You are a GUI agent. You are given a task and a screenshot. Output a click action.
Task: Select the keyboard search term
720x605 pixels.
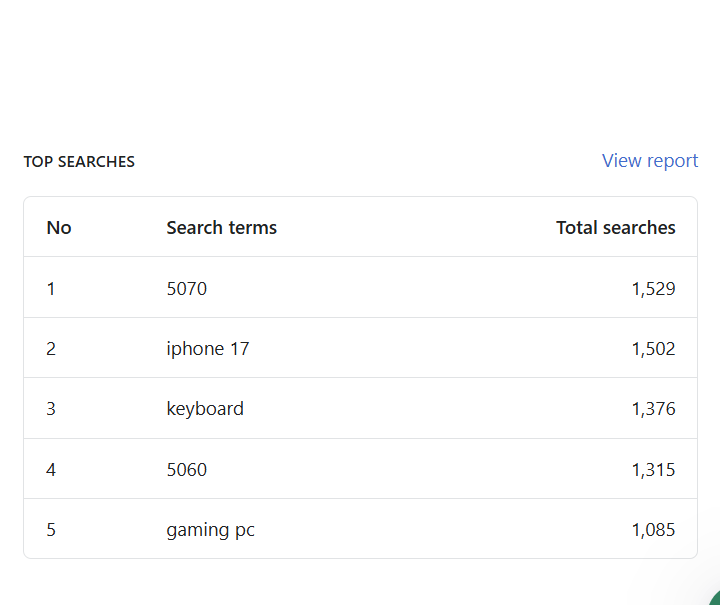coord(205,409)
